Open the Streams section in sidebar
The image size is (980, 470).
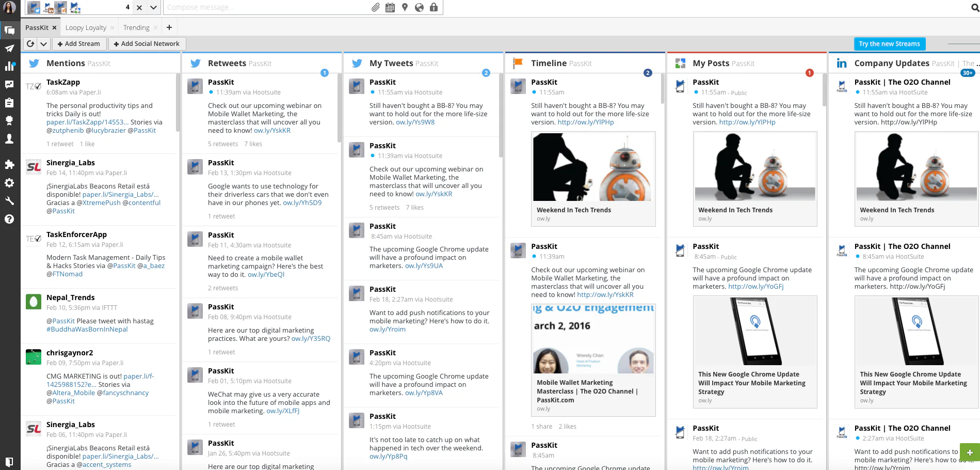click(10, 30)
